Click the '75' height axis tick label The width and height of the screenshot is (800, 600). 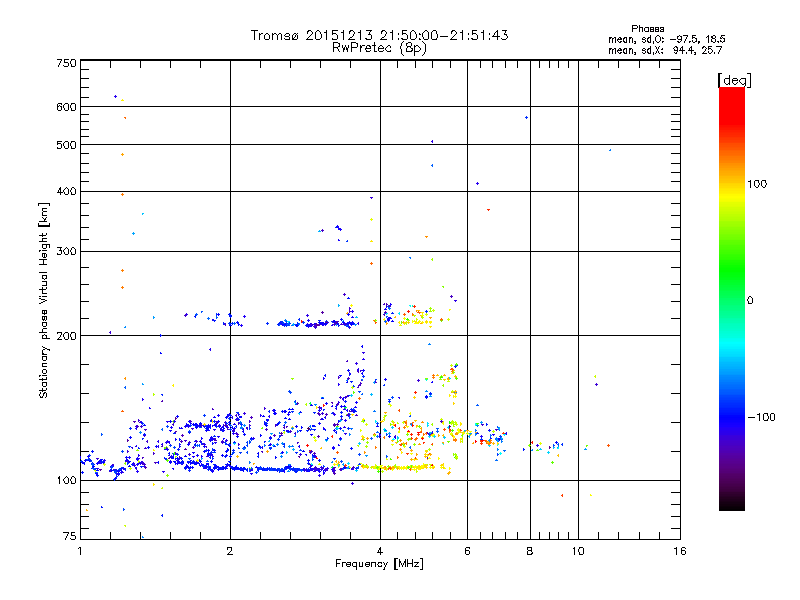pos(70,536)
